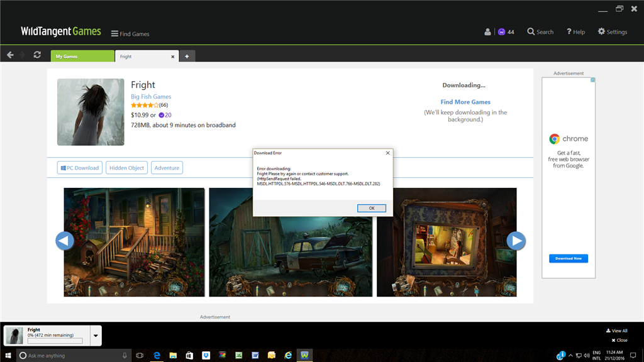Viewport: 644px width, 362px height.
Task: Close the Download Error dialog
Action: pyautogui.click(x=387, y=153)
